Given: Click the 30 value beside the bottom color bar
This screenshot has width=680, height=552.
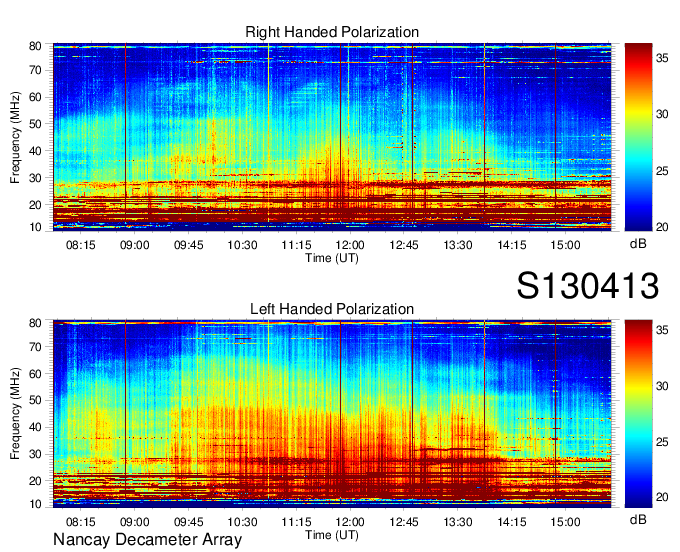Looking at the screenshot, I should click(662, 386).
